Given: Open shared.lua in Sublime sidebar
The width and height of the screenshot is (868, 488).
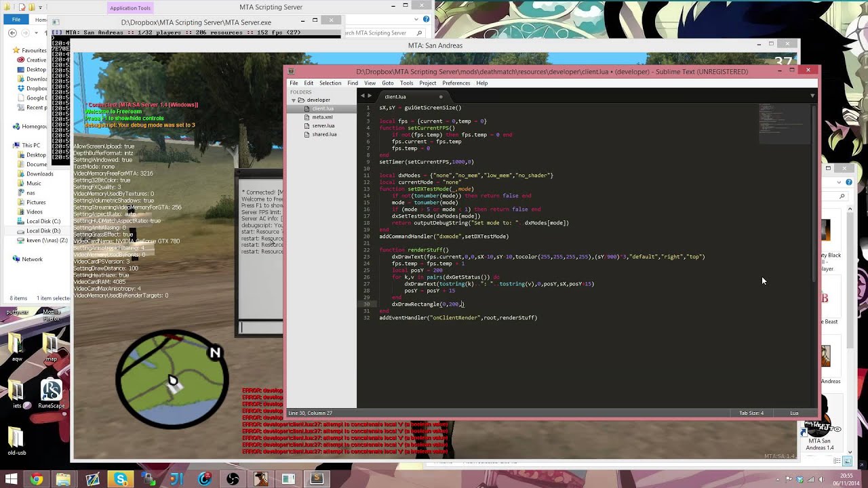Looking at the screenshot, I should point(324,134).
